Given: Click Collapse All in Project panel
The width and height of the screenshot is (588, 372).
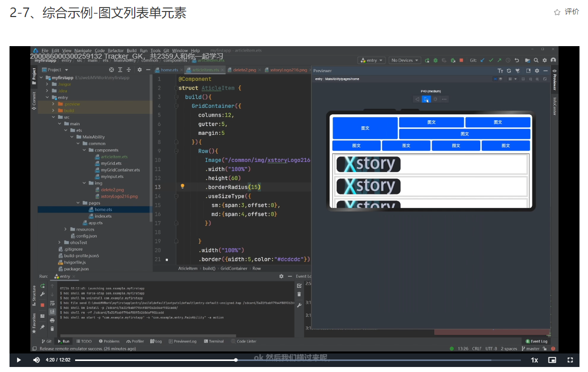Looking at the screenshot, I should [129, 70].
